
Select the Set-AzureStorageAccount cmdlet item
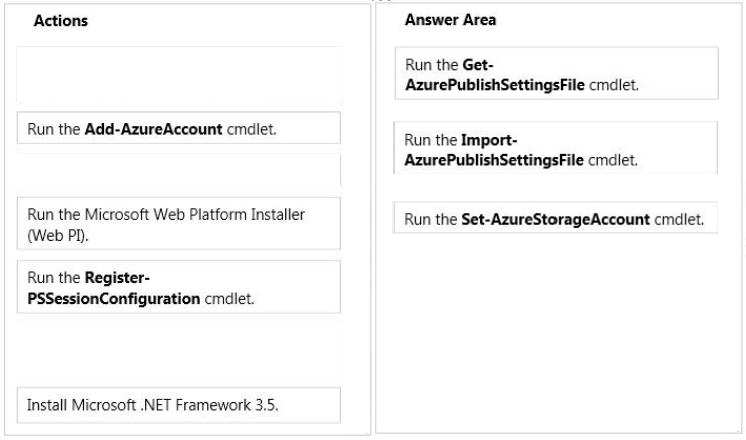tap(555, 218)
